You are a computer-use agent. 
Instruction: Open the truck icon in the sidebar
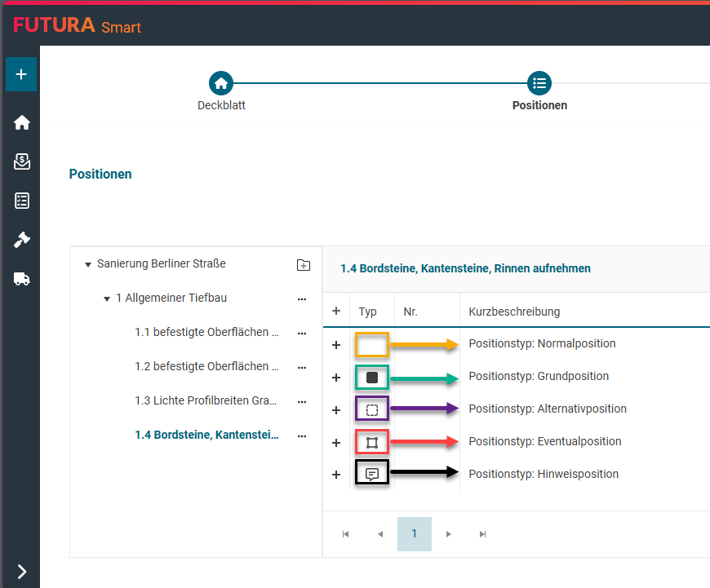pyautogui.click(x=22, y=279)
